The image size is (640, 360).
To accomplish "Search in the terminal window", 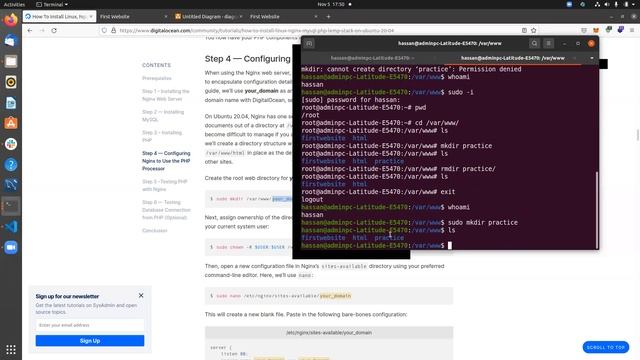I will tap(534, 43).
